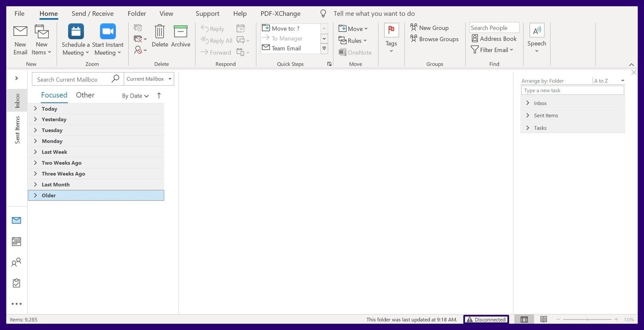
Task: Expand the folder pane
Action: 17,78
